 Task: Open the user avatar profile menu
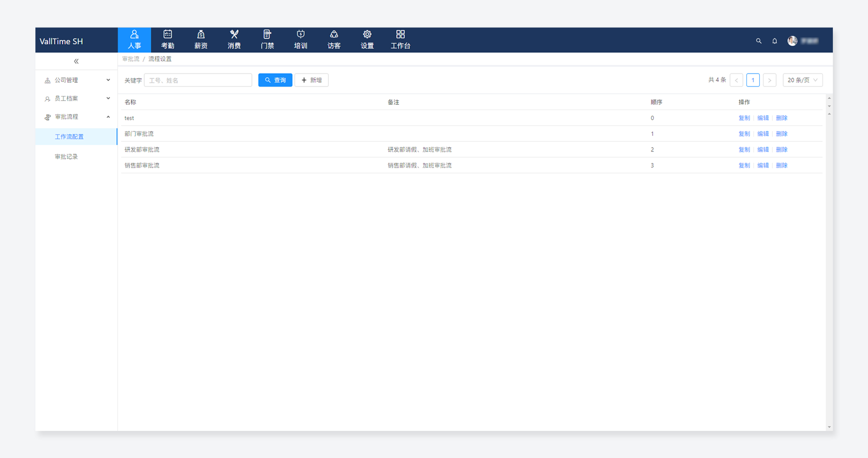pyautogui.click(x=792, y=41)
